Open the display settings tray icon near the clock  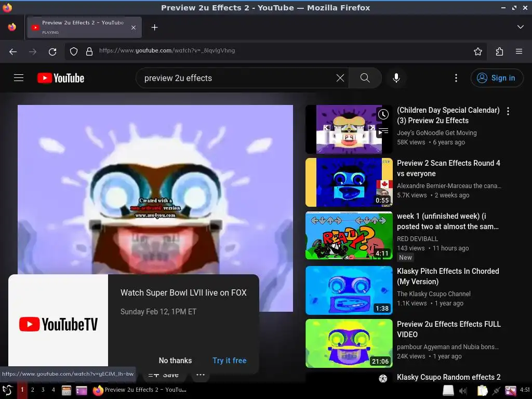point(510,391)
